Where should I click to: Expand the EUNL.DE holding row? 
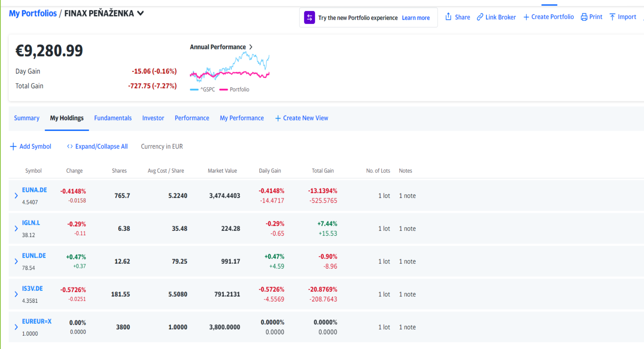coord(16,261)
